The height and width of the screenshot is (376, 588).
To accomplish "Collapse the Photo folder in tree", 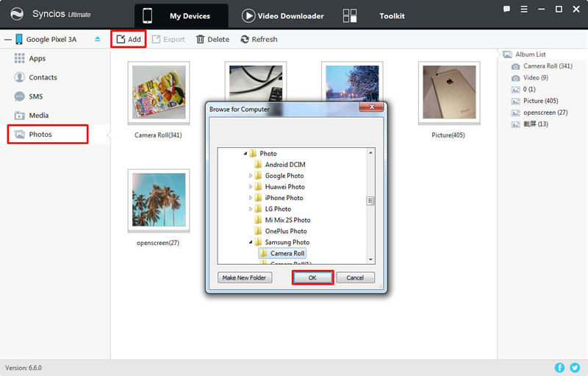I will coord(245,154).
